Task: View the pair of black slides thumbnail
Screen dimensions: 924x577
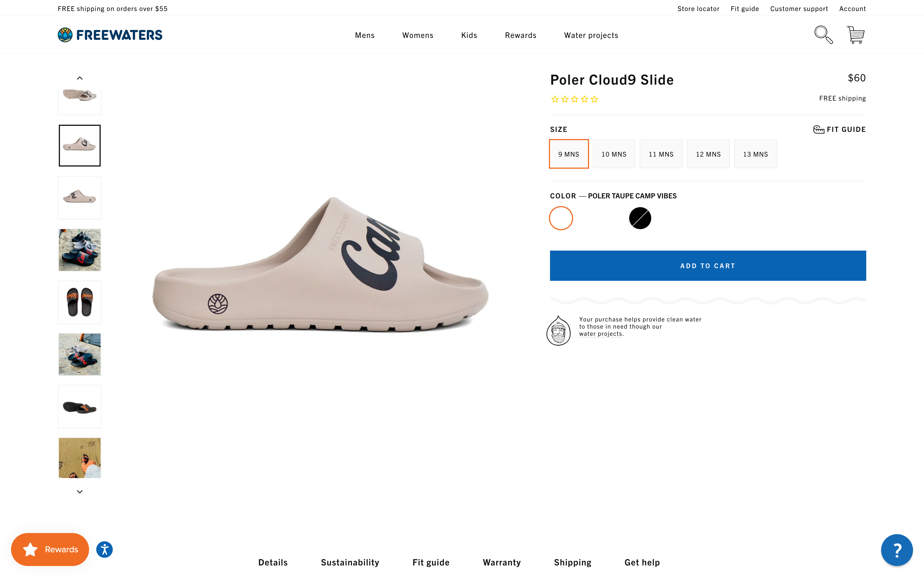Action: [x=79, y=302]
